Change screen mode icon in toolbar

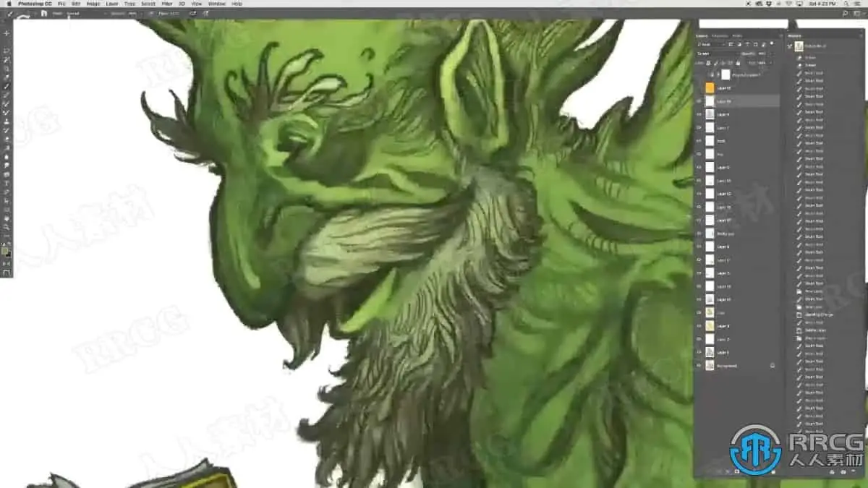(x=7, y=273)
